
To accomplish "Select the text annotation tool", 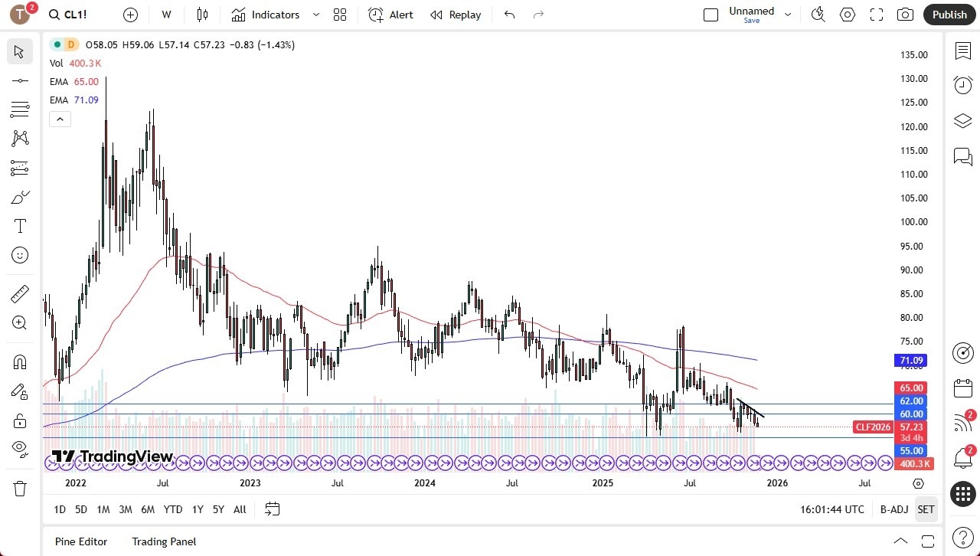I will (x=19, y=225).
